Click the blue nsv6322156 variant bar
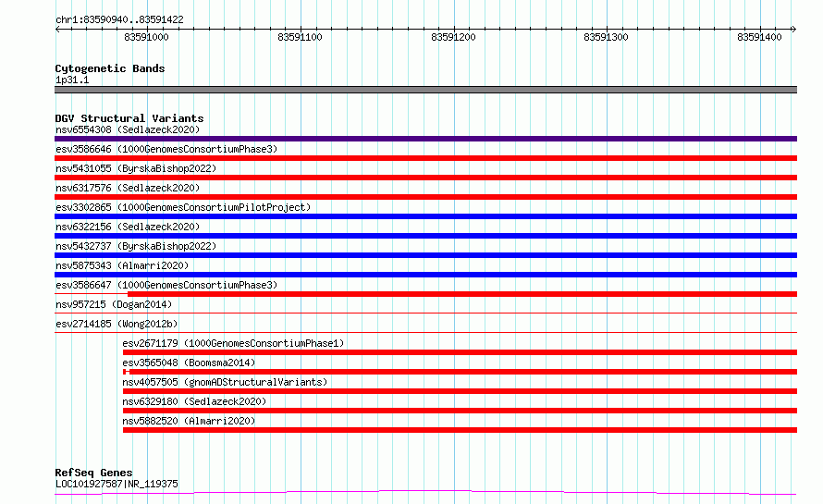The width and height of the screenshot is (823, 504). pos(425,236)
